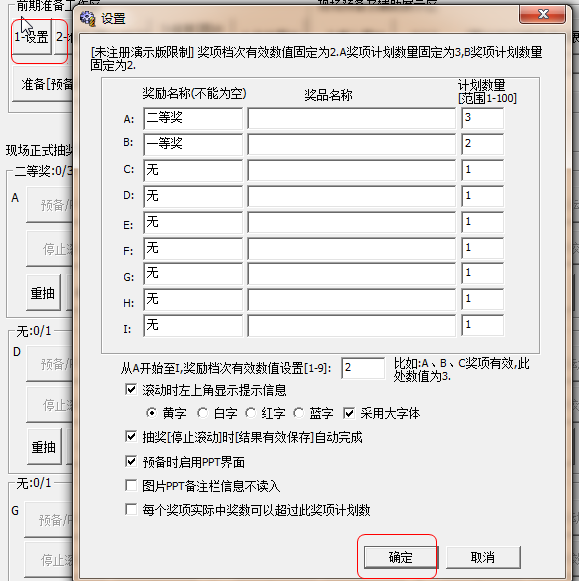Image resolution: width=579 pixels, height=581 pixels.
Task: Click row E 计划数量 field
Action: [482, 222]
